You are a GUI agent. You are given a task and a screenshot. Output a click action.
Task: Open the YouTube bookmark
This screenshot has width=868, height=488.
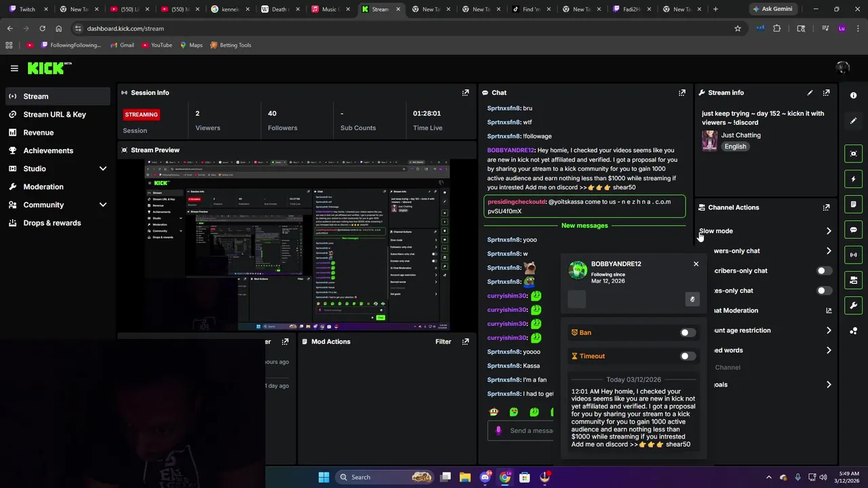[156, 45]
